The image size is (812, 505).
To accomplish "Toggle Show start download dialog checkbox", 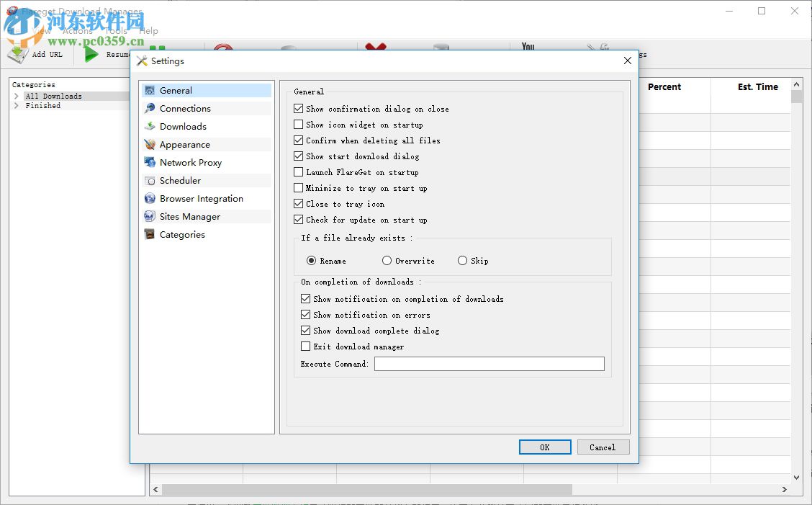I will pyautogui.click(x=298, y=156).
